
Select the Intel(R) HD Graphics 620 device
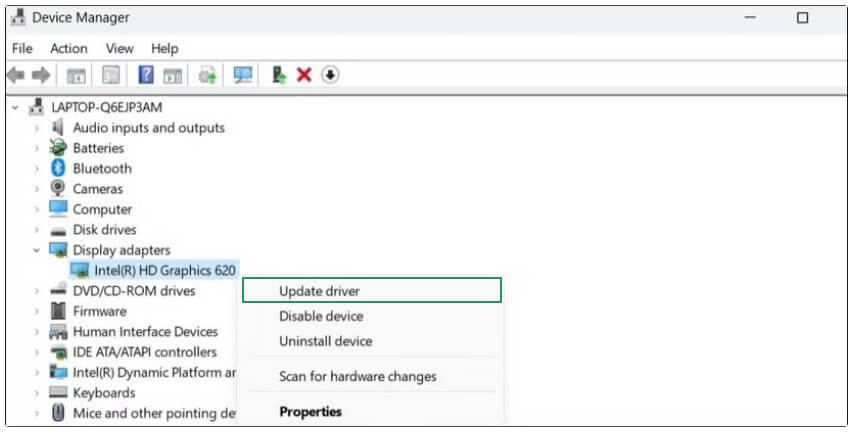coord(166,270)
